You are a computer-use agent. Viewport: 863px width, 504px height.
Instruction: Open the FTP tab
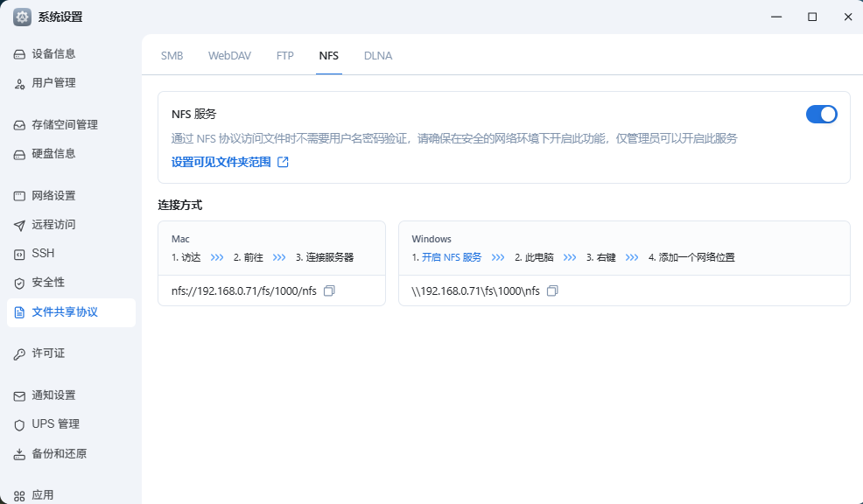click(285, 55)
